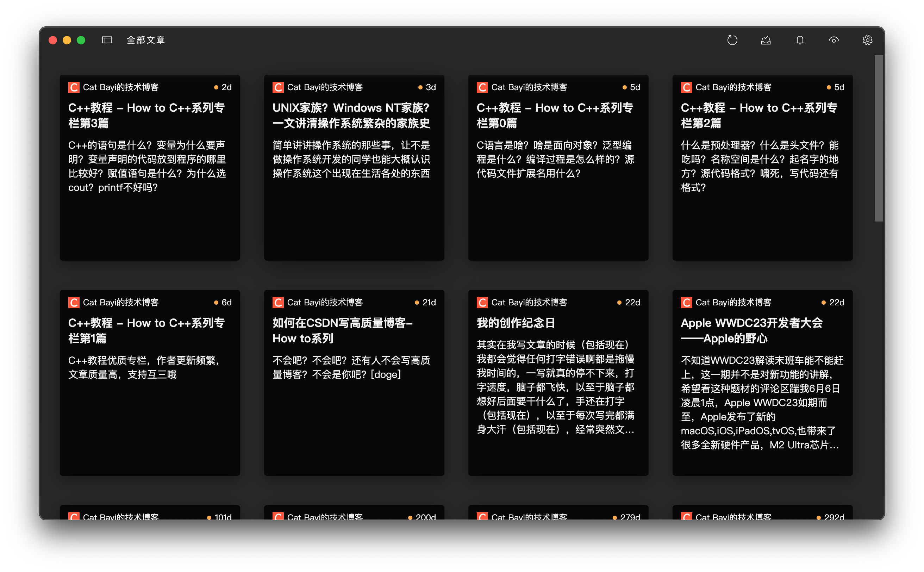Click feed icon on the 21d card
Viewport: 924px width, 572px height.
pyautogui.click(x=278, y=303)
